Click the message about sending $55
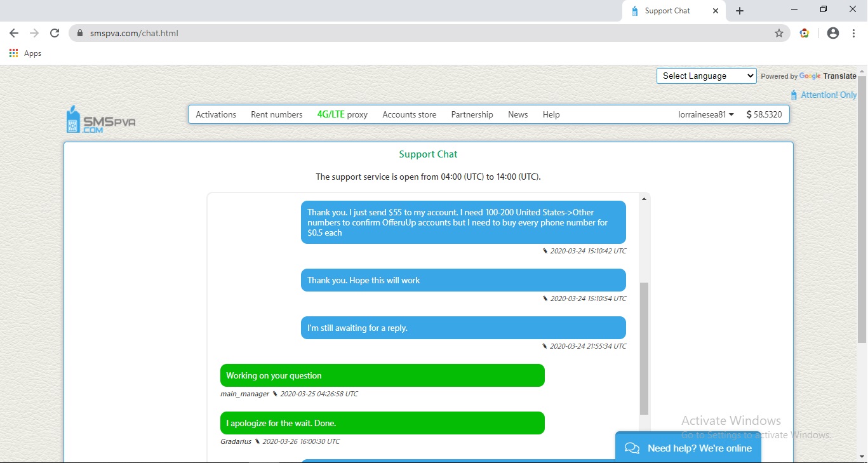This screenshot has width=868, height=463. (464, 222)
